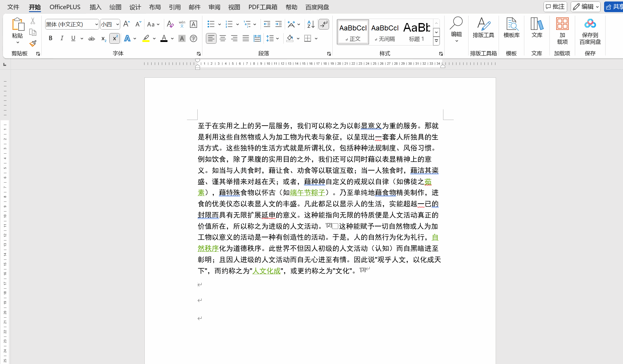Toggle show paragraph marks button
The height and width of the screenshot is (364, 623).
[324, 24]
